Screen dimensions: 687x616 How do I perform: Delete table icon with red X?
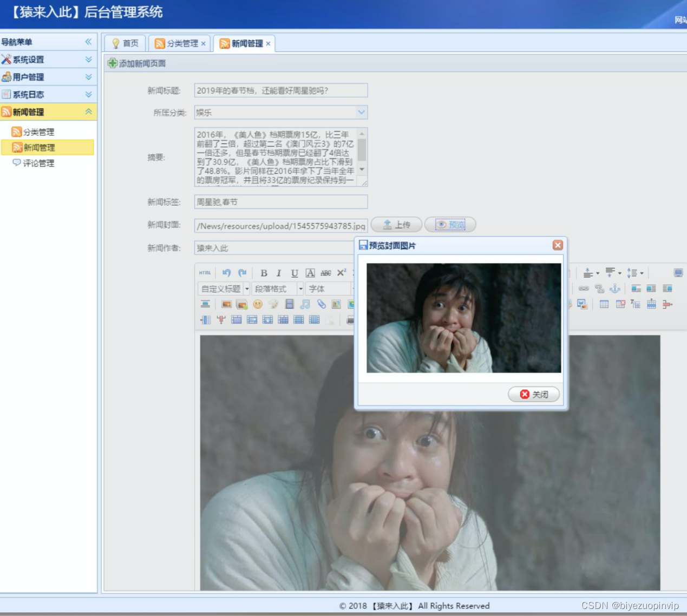click(x=620, y=304)
